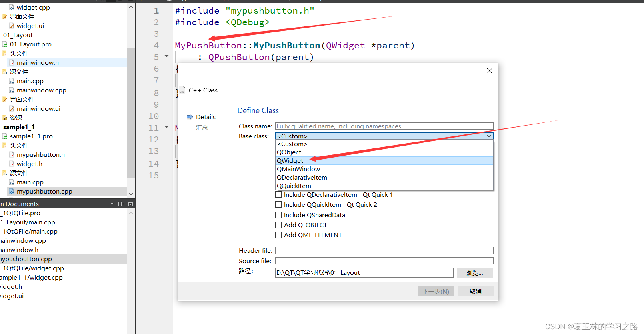
Task: Open _1QtQFile/widget.cpp in open documents
Action: 32,268
